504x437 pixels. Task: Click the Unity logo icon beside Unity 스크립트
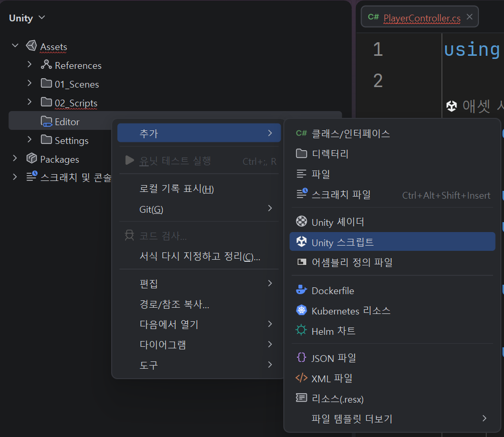tap(301, 241)
